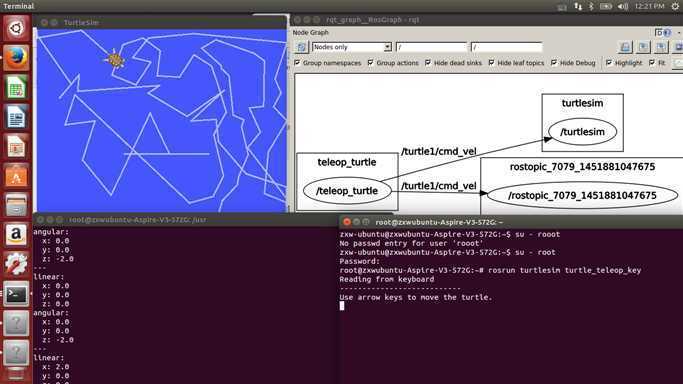The image size is (683, 384).
Task: Uncheck Hide leaf topics
Action: (491, 63)
